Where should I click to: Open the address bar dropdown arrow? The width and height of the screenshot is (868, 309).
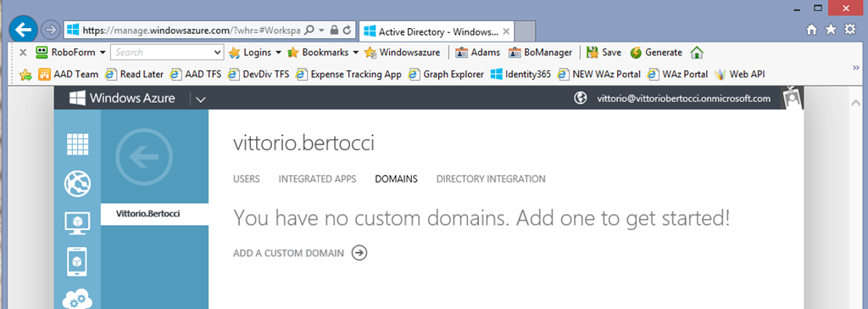(321, 30)
